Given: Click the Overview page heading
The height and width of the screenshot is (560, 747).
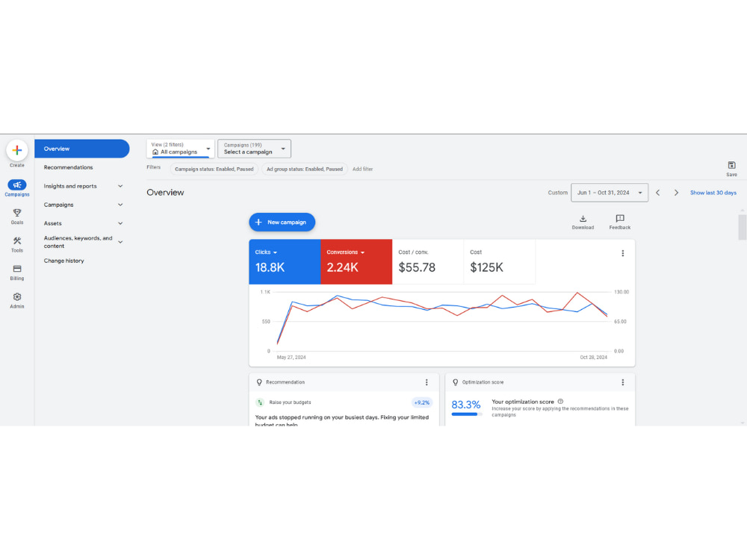Looking at the screenshot, I should tap(165, 193).
